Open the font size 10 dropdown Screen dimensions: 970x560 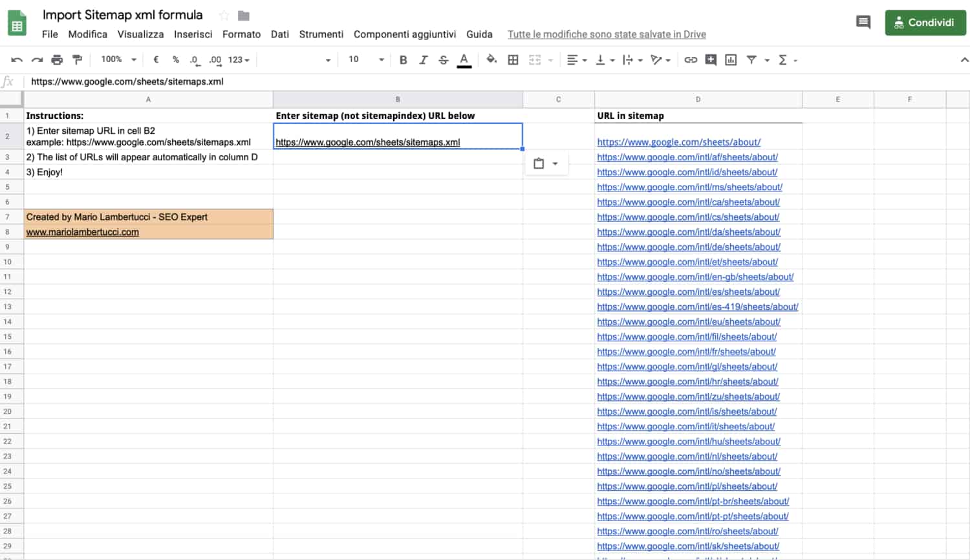[366, 59]
